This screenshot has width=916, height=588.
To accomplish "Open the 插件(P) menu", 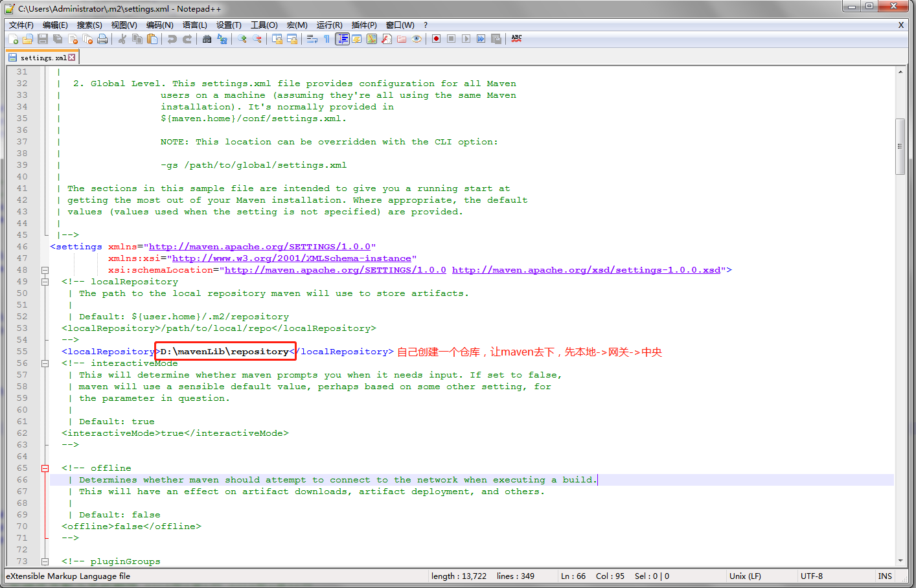I will pyautogui.click(x=364, y=25).
